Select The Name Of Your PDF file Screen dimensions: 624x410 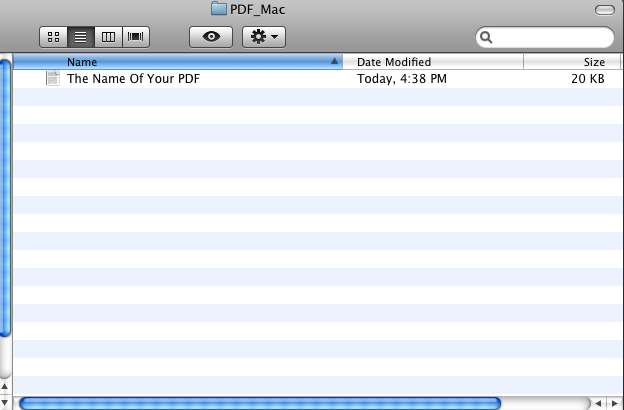point(133,78)
